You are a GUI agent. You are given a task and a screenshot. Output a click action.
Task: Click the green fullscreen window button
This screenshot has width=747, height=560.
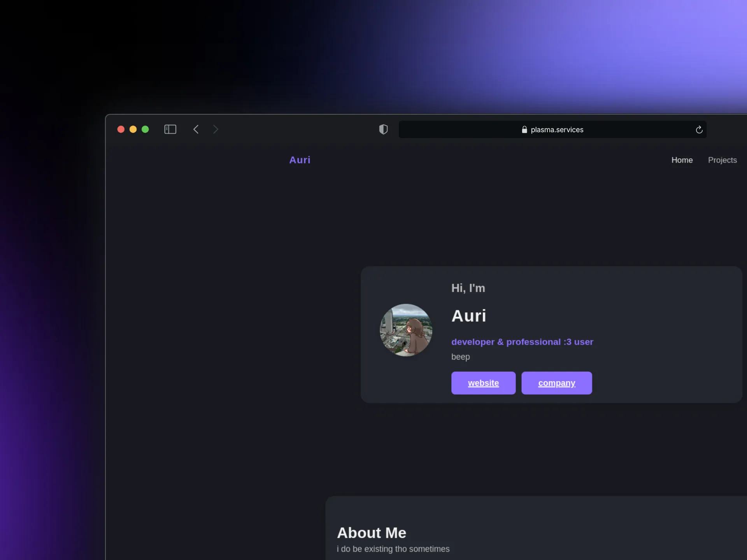click(x=145, y=129)
